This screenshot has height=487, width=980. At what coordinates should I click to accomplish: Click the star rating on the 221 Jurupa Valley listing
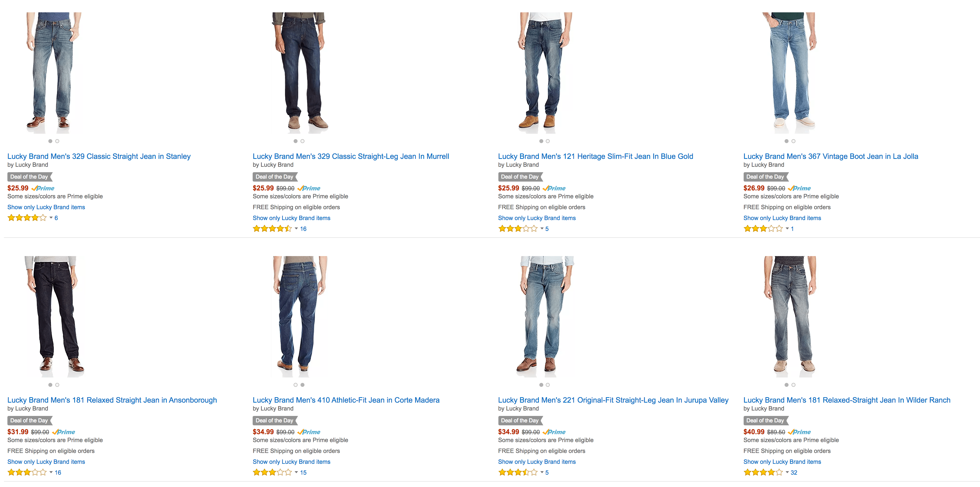pyautogui.click(x=518, y=472)
